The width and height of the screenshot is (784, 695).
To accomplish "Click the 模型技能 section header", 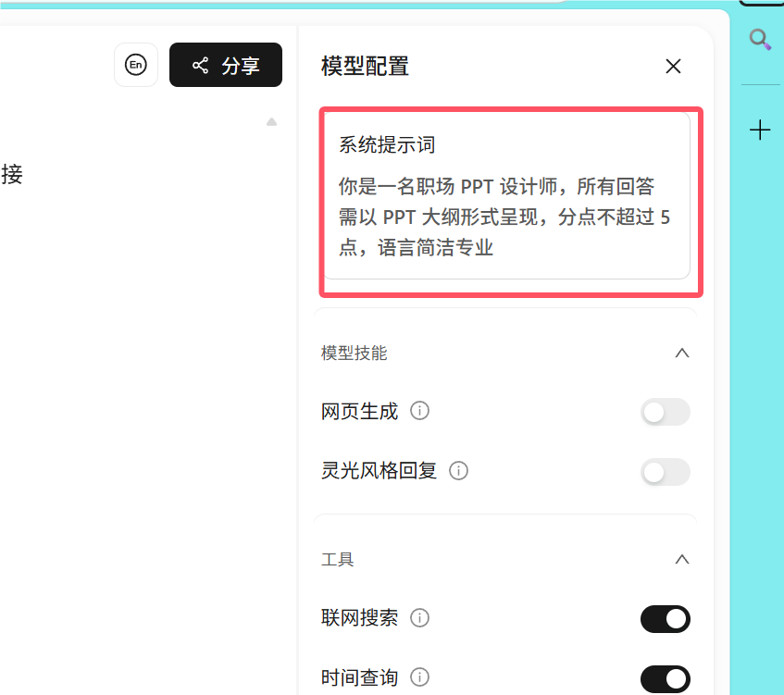I will [354, 353].
